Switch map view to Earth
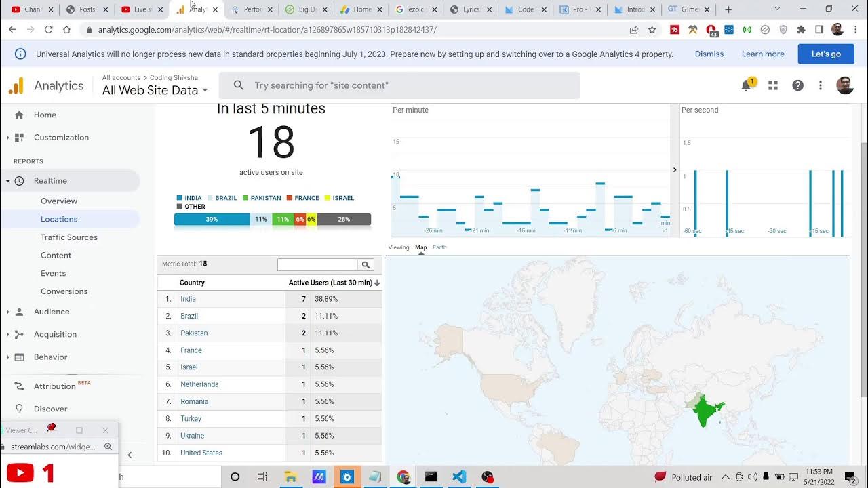This screenshot has height=488, width=868. (439, 247)
